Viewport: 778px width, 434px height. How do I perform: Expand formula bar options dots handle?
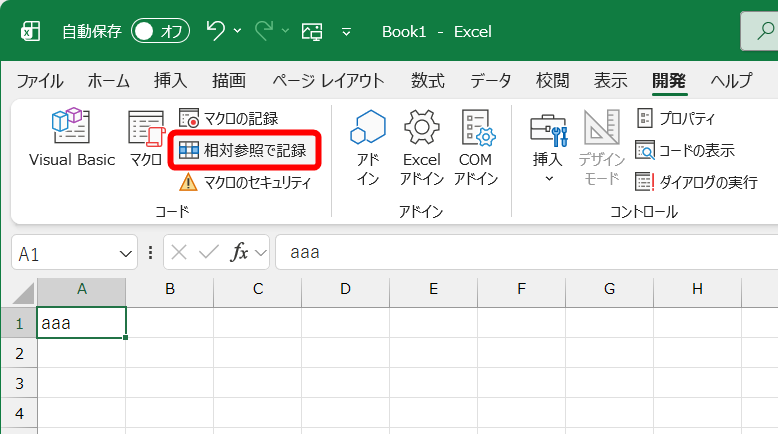(150, 253)
